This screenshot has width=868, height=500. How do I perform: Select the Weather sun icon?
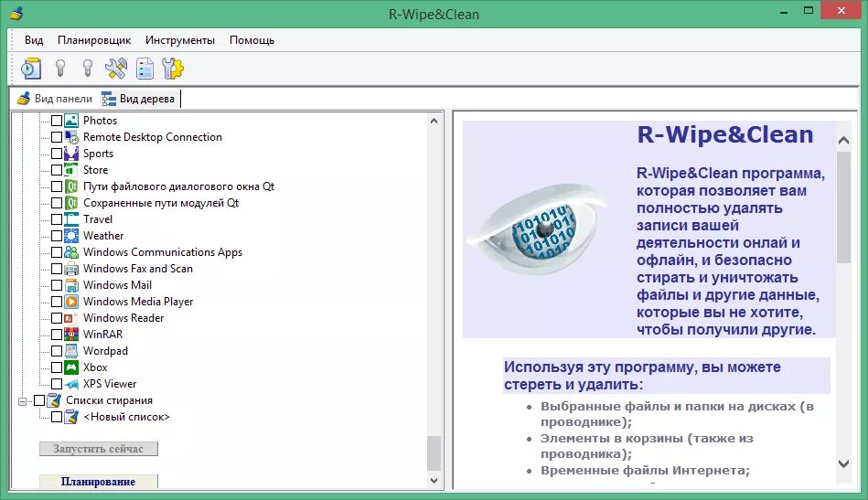coord(71,236)
